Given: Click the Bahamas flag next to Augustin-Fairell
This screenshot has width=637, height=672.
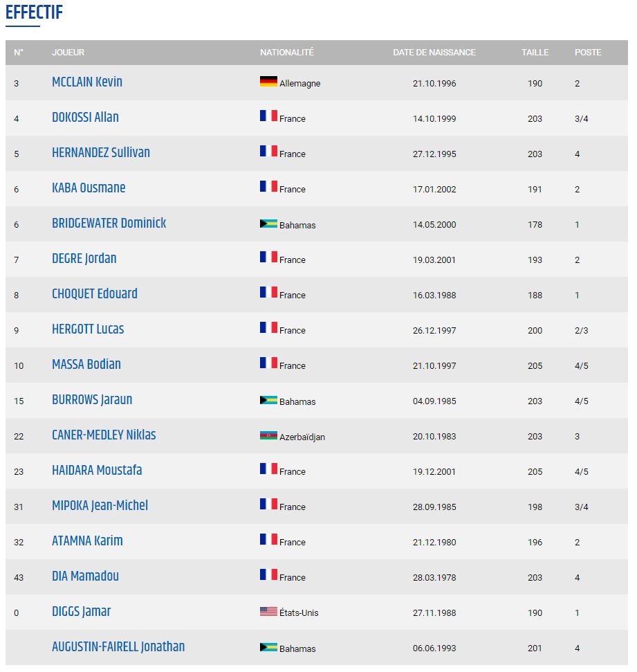Looking at the screenshot, I should pos(268,646).
